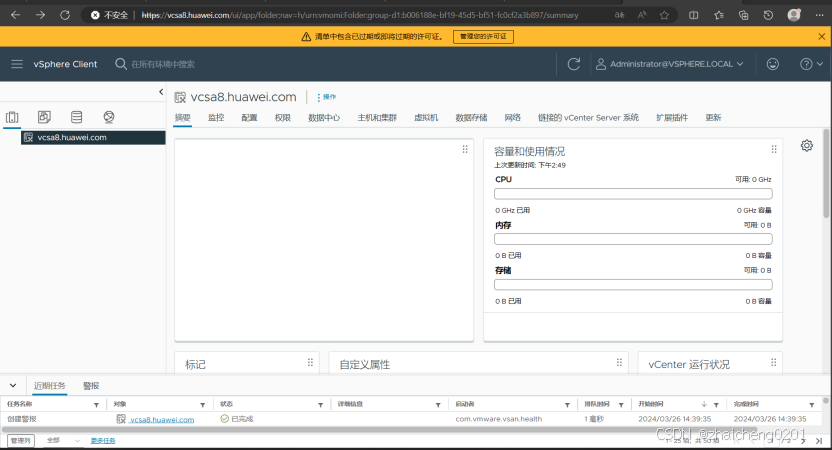Viewport: 832px width, 450px height.
Task: Click the 内存 usage progress bar
Action: click(633, 239)
